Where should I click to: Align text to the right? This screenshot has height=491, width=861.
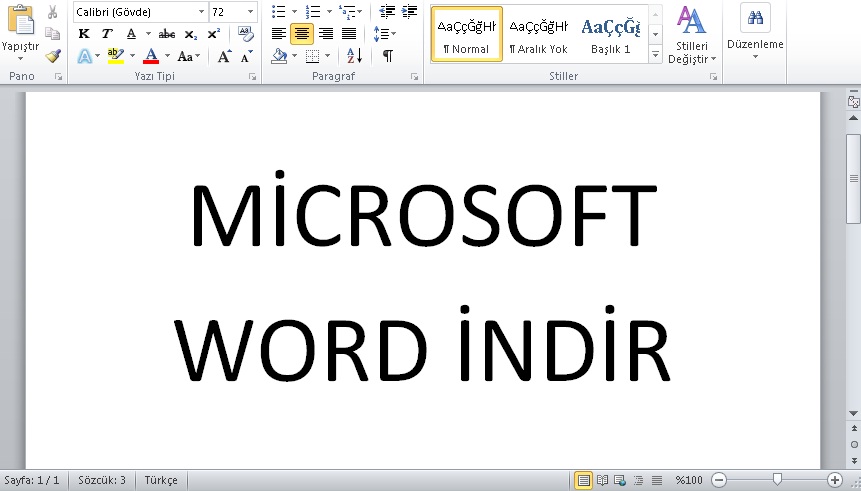click(326, 34)
